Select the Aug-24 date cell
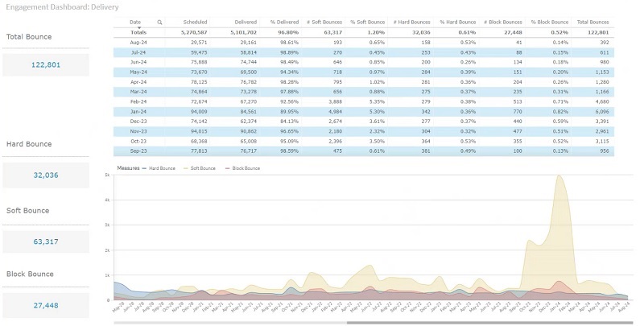Image resolution: width=644 pixels, height=326 pixels. [x=138, y=43]
